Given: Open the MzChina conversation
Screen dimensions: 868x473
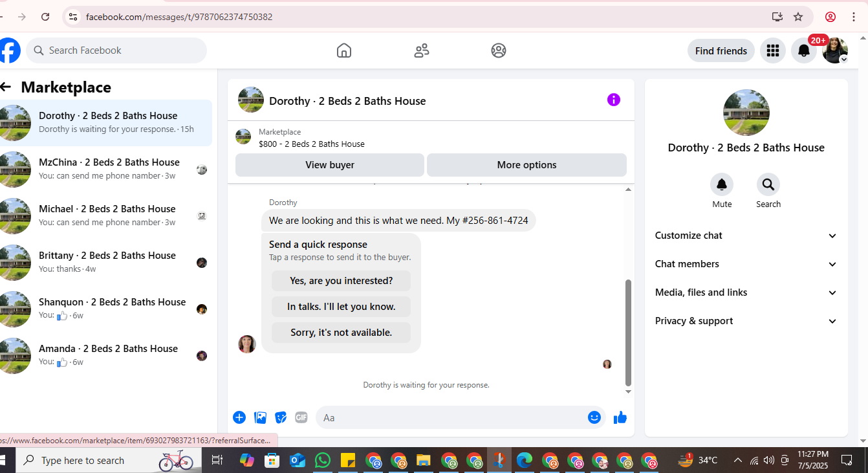Looking at the screenshot, I should (x=106, y=169).
